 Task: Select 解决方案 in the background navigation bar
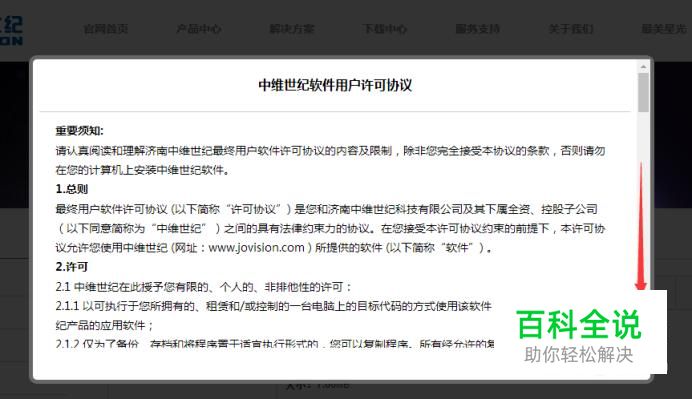[x=292, y=29]
